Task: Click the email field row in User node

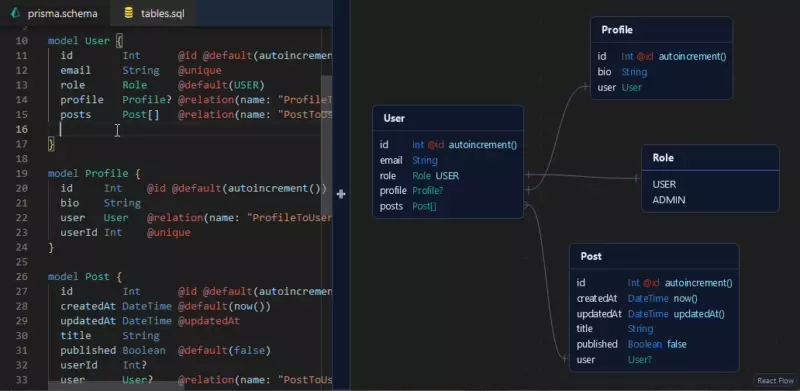Action: (448, 160)
